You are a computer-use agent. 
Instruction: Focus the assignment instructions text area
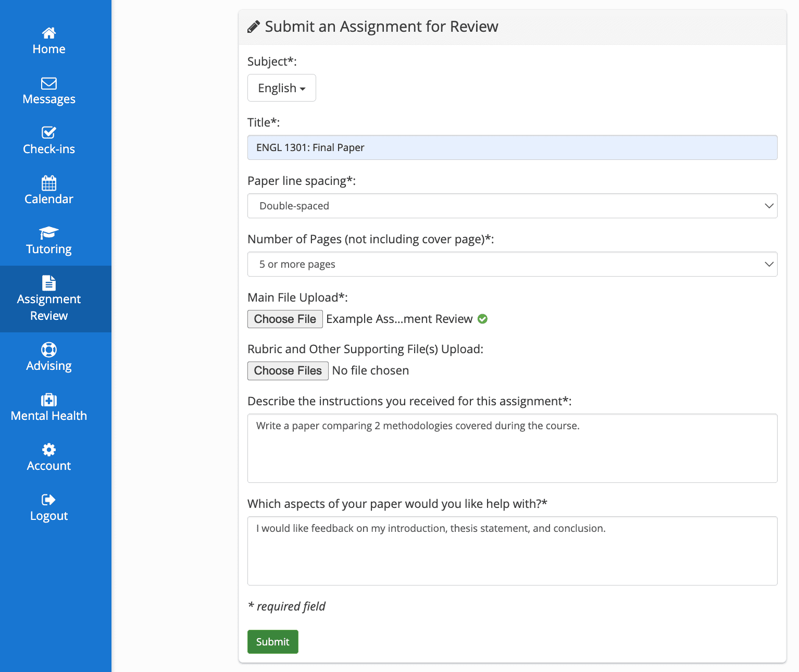coord(512,448)
